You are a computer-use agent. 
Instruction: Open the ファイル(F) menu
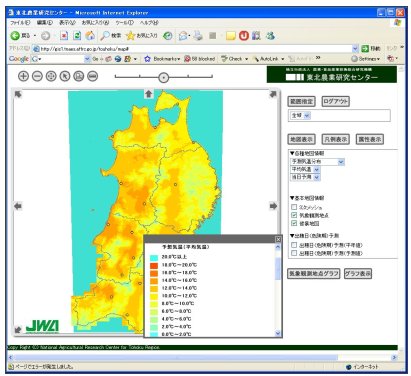pyautogui.click(x=20, y=23)
